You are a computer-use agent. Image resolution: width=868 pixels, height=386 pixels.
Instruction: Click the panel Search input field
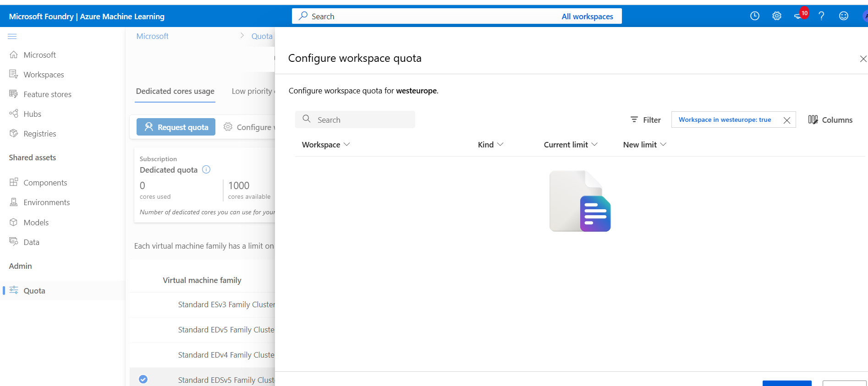pyautogui.click(x=355, y=120)
